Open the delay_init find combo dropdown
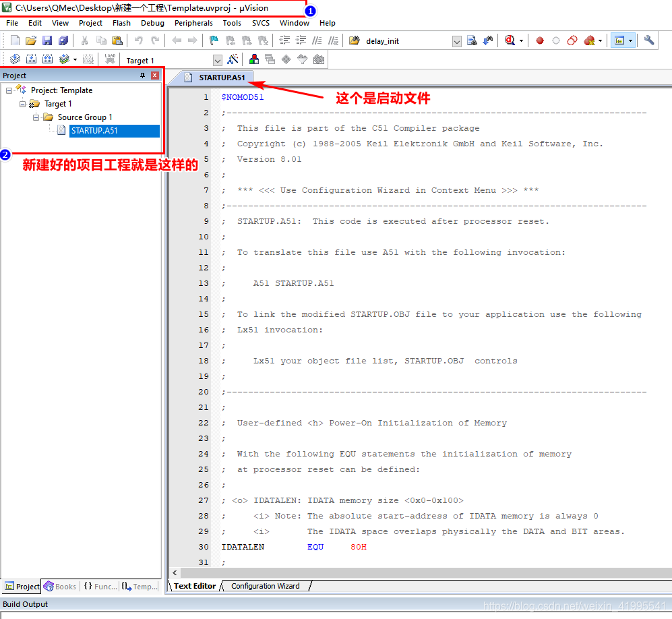 [x=457, y=42]
